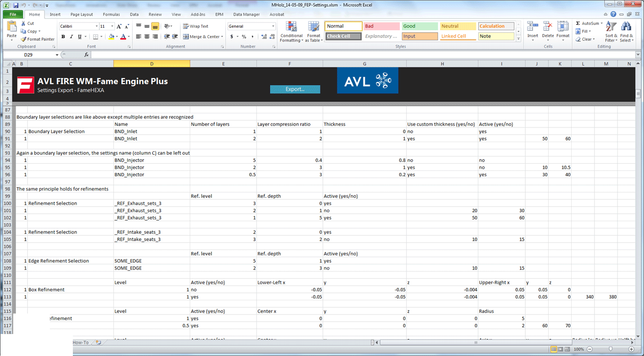644x356 pixels.
Task: Switch to the Page Layout tab
Action: pyautogui.click(x=82, y=15)
